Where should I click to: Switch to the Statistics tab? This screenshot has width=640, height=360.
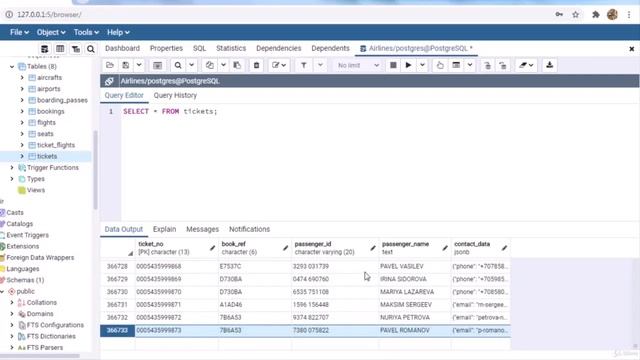click(231, 48)
